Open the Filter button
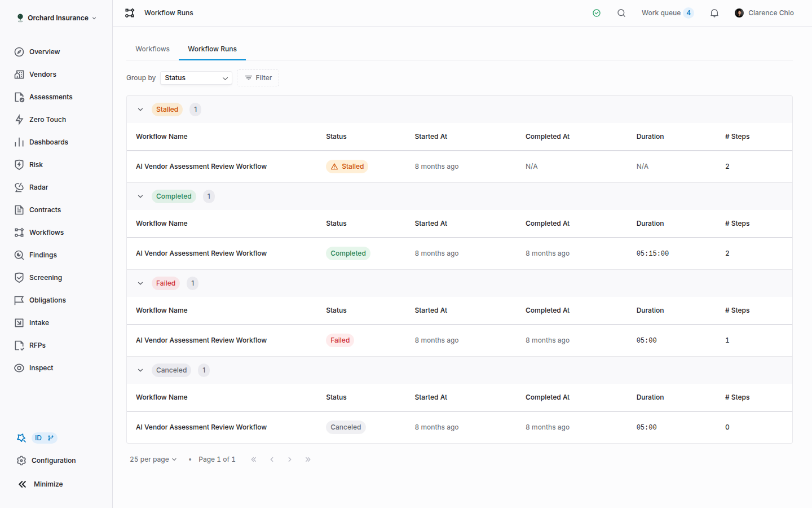Image resolution: width=812 pixels, height=508 pixels. coord(258,78)
